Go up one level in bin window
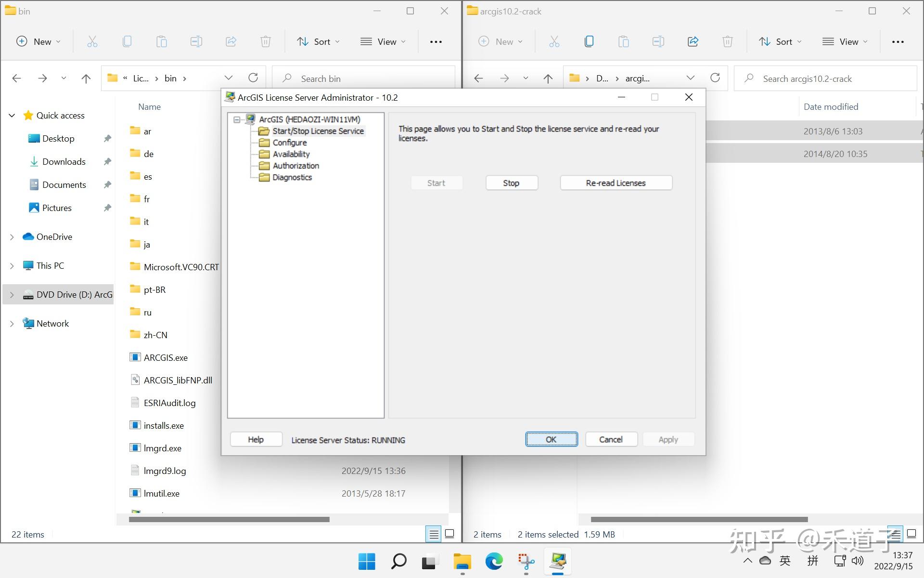 coord(86,79)
